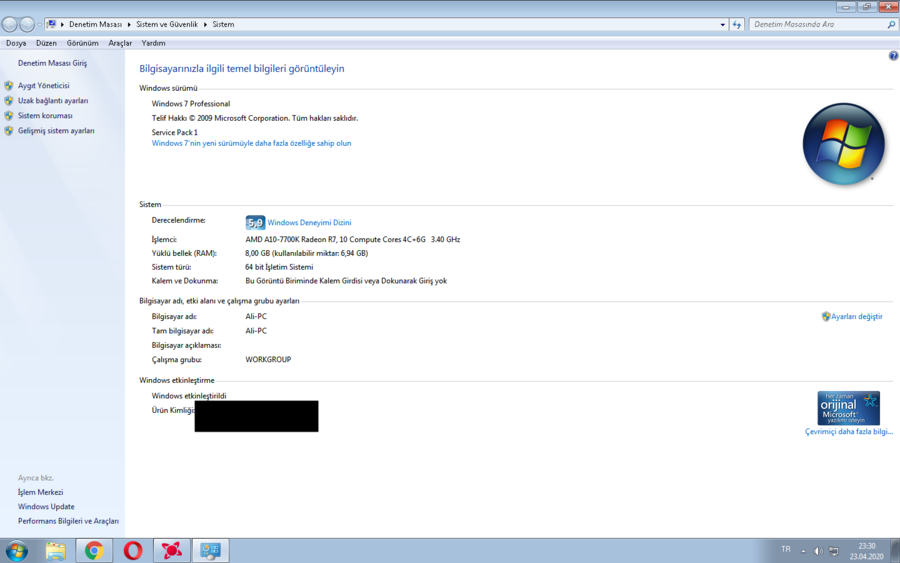Go to Denetim Masası Giriş
The height and width of the screenshot is (563, 900).
52,63
